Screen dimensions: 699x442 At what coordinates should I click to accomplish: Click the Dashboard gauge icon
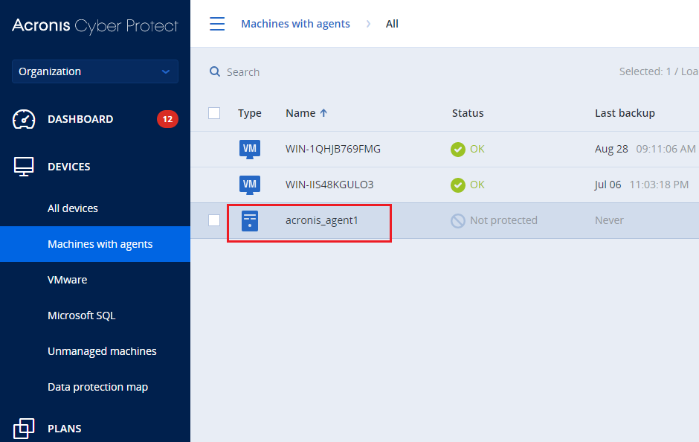point(24,119)
